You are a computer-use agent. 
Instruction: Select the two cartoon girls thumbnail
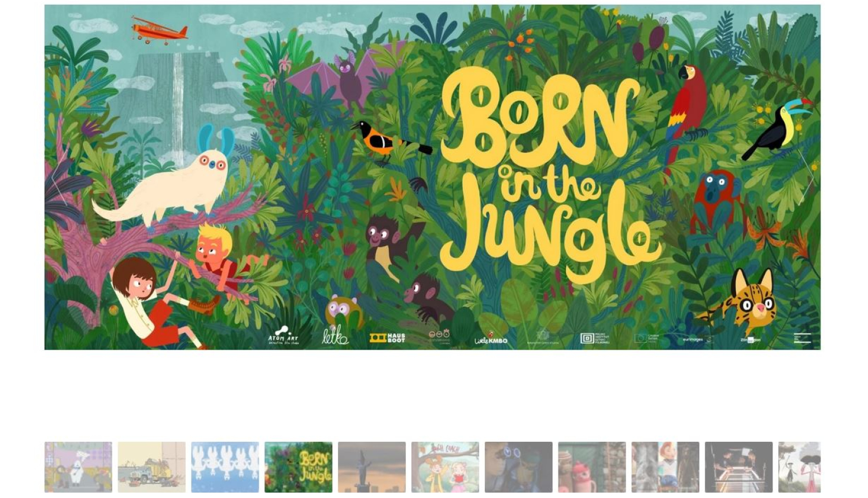(x=445, y=467)
